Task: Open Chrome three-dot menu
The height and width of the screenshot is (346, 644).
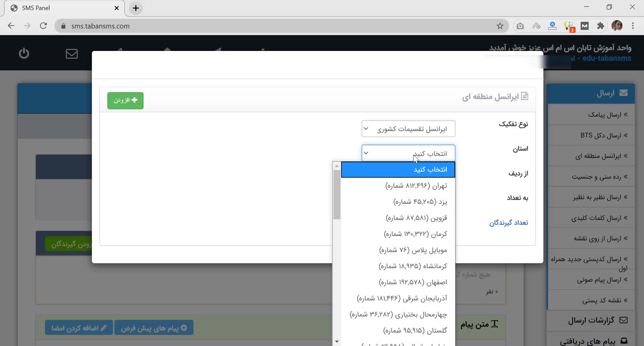Action: 633,26
